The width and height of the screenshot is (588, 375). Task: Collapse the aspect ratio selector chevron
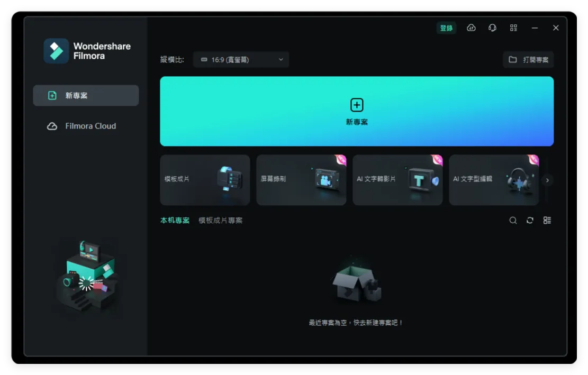pyautogui.click(x=282, y=59)
